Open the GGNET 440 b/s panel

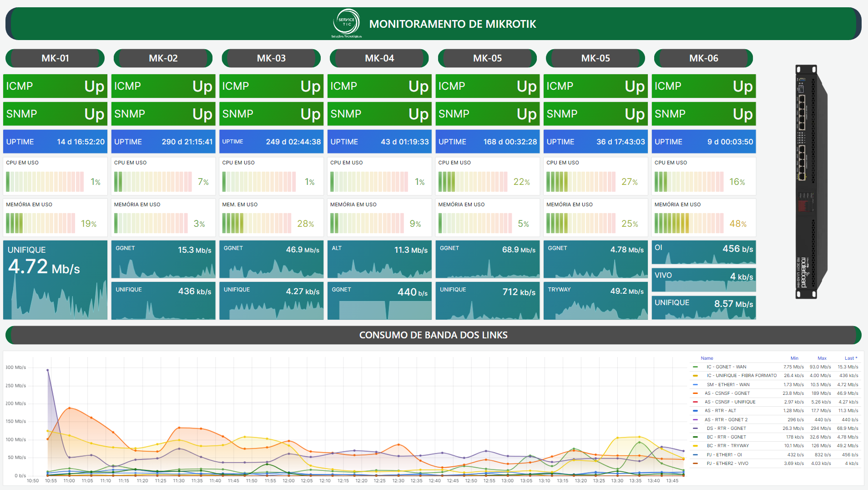pos(379,301)
